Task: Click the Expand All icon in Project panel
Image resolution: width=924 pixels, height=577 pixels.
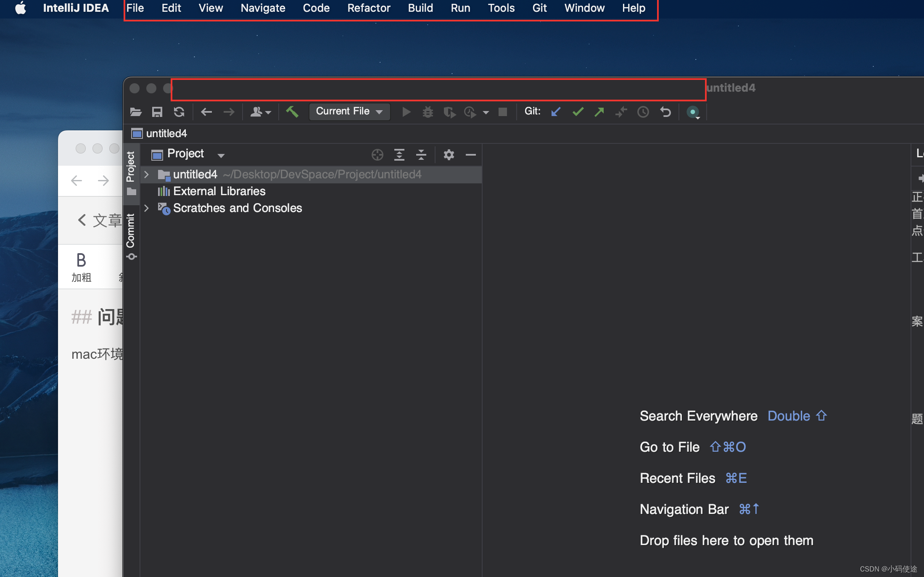Action: click(x=399, y=155)
